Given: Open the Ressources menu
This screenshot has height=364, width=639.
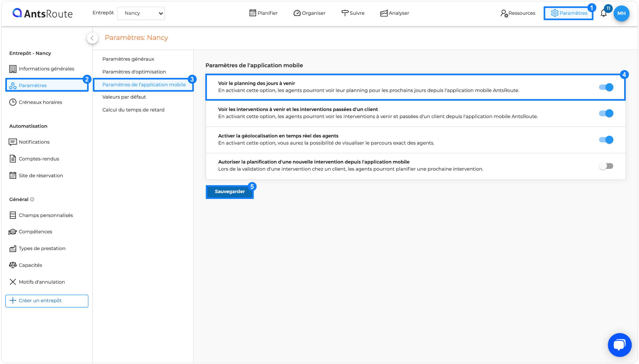Looking at the screenshot, I should point(518,13).
